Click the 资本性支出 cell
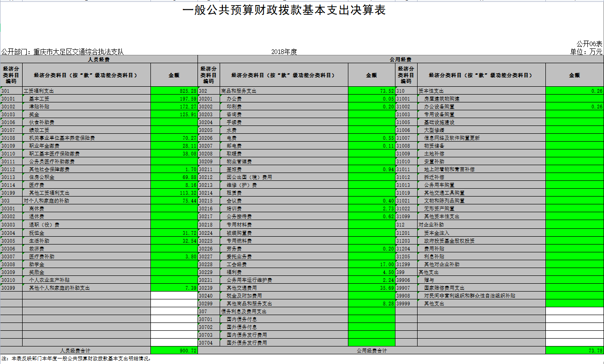 (x=481, y=91)
